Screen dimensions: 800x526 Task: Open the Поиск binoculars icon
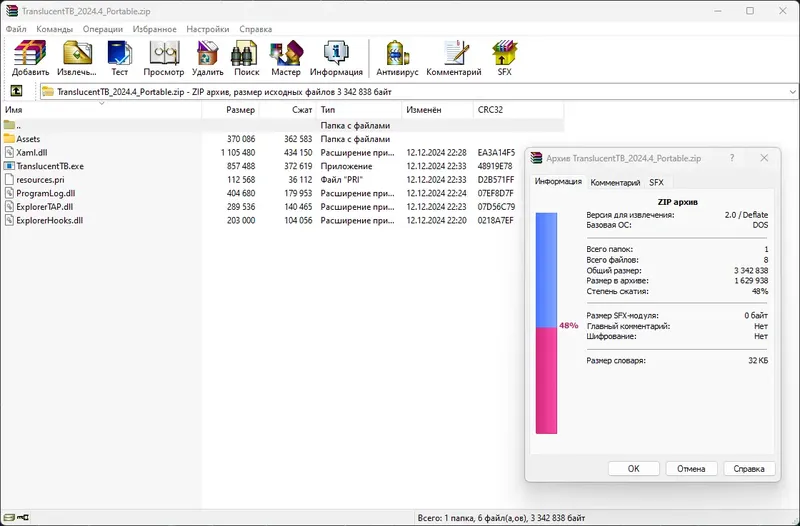tap(244, 53)
